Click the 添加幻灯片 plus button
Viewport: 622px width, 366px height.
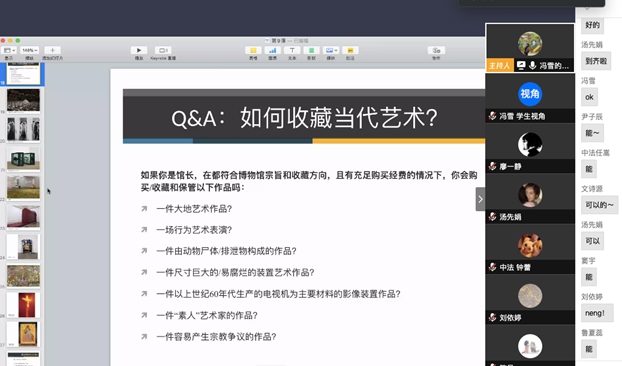[x=52, y=50]
